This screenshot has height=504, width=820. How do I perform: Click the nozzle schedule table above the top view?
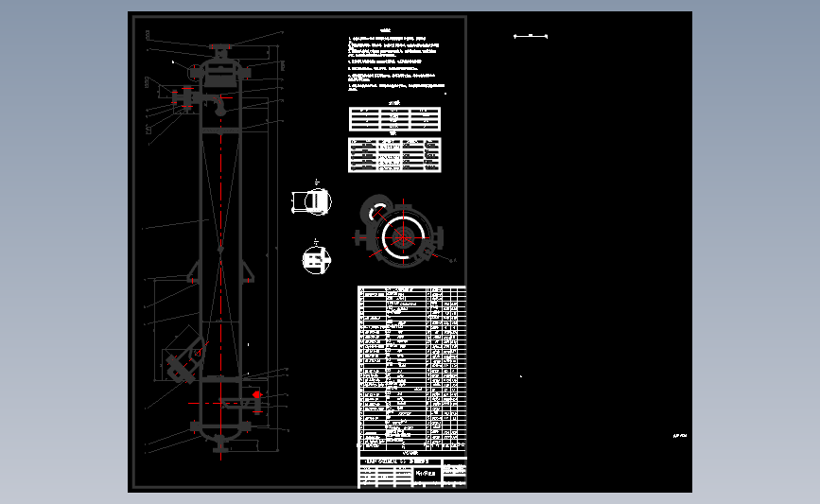pyautogui.click(x=394, y=155)
